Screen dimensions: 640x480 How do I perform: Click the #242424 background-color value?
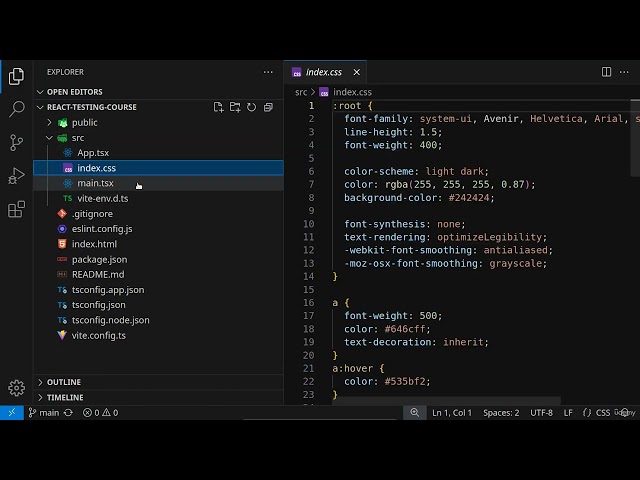tap(471, 198)
